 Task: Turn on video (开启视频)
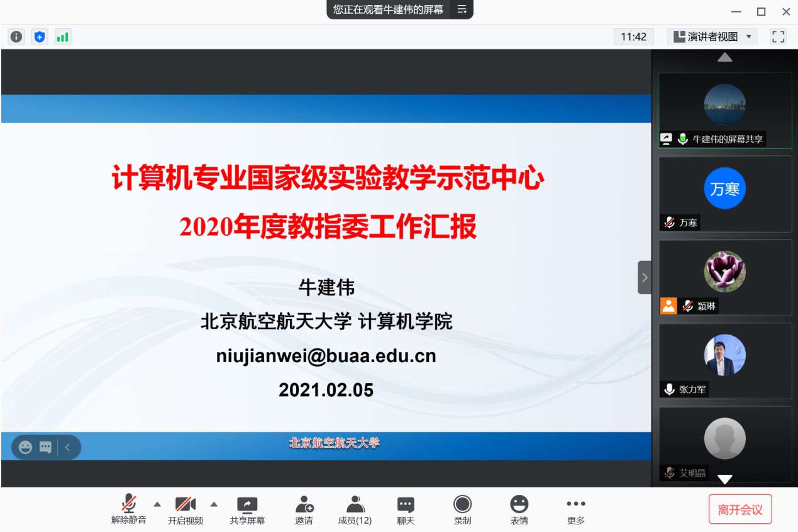(186, 510)
